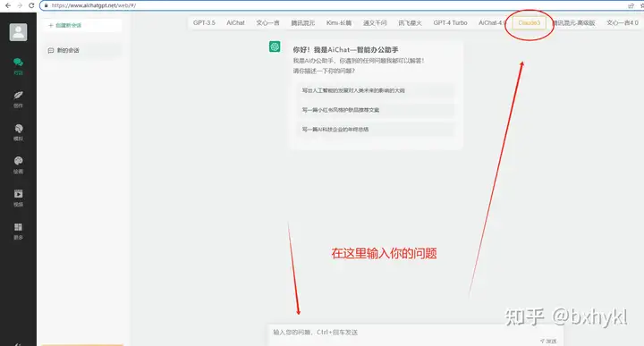Select the 文心一言 model tab
644x346 pixels.
(267, 23)
